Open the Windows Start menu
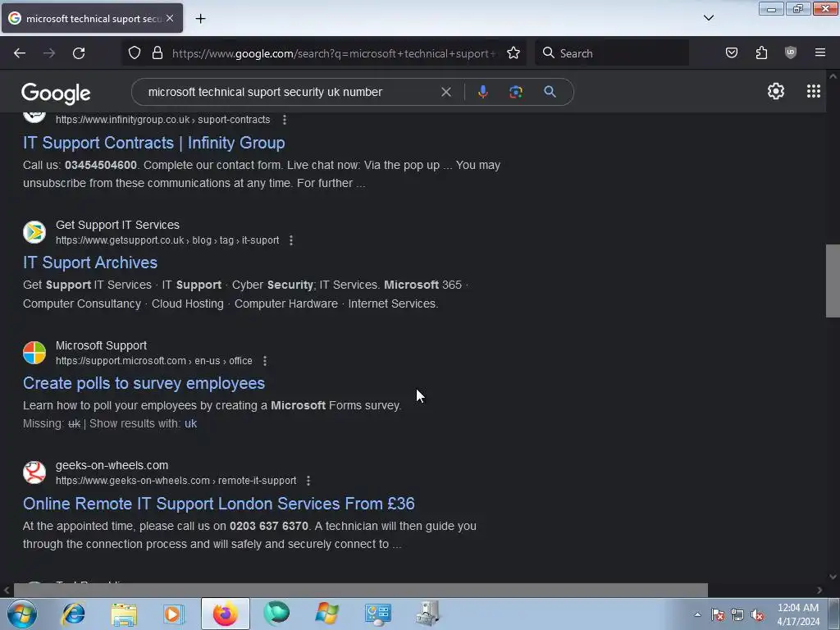This screenshot has width=840, height=630. [22, 614]
